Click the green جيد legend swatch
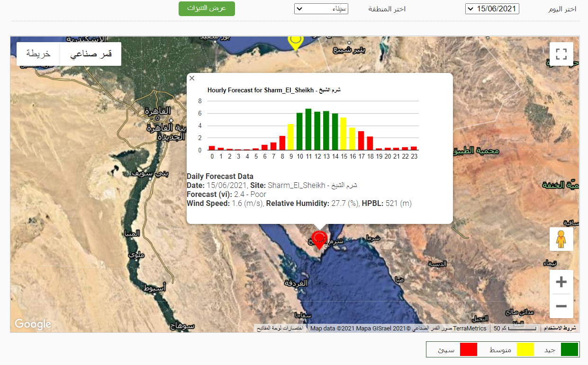588x365 pixels. tap(570, 350)
